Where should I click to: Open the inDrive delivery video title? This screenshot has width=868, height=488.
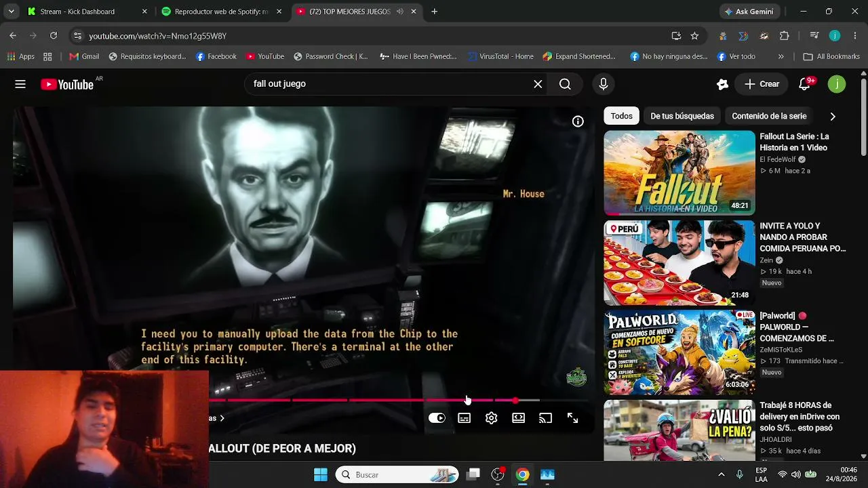click(800, 417)
